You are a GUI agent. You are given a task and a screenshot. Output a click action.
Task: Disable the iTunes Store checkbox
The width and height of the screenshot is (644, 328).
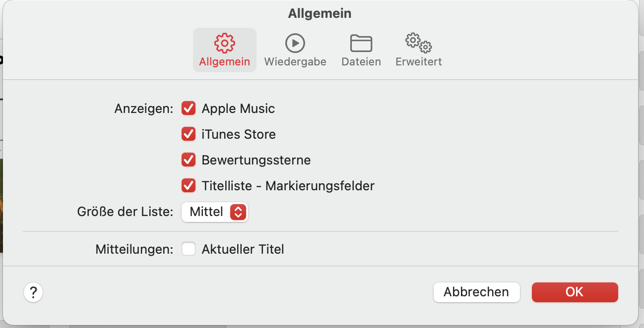189,134
